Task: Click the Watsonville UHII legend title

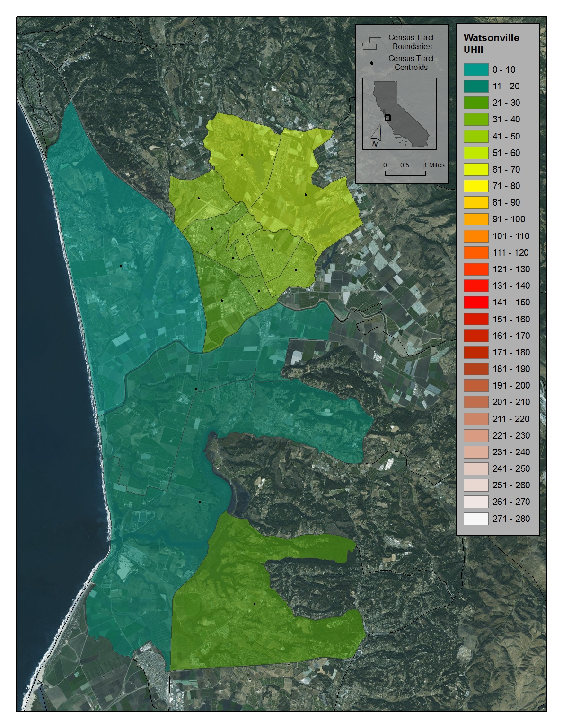Action: point(491,43)
